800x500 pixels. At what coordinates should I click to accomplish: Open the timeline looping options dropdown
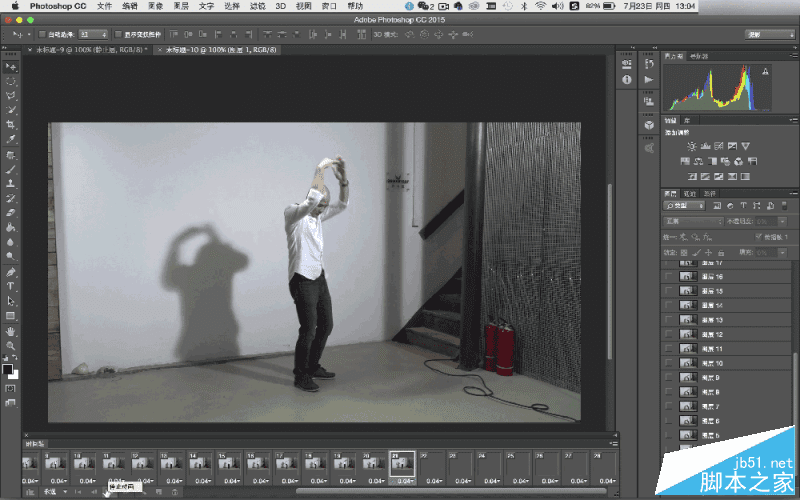click(55, 492)
